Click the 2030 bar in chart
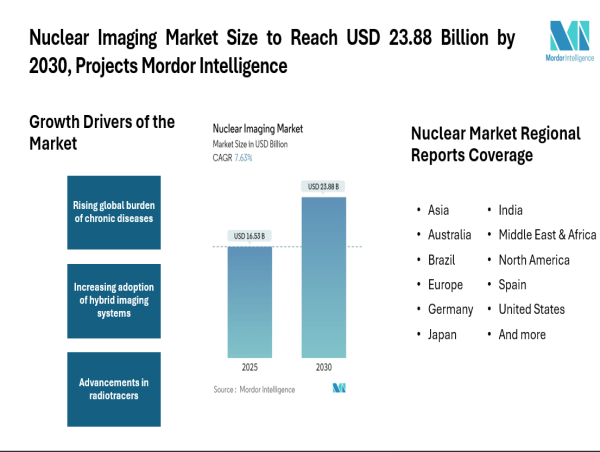 click(x=324, y=277)
